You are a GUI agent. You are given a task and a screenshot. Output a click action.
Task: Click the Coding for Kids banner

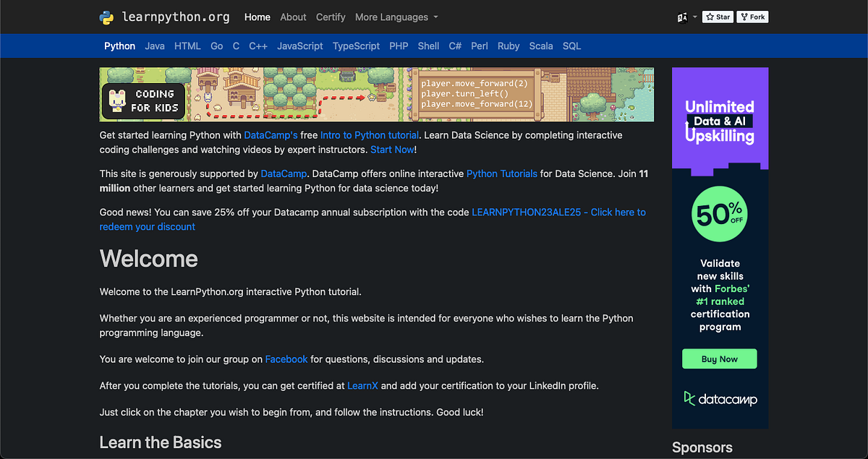click(377, 95)
